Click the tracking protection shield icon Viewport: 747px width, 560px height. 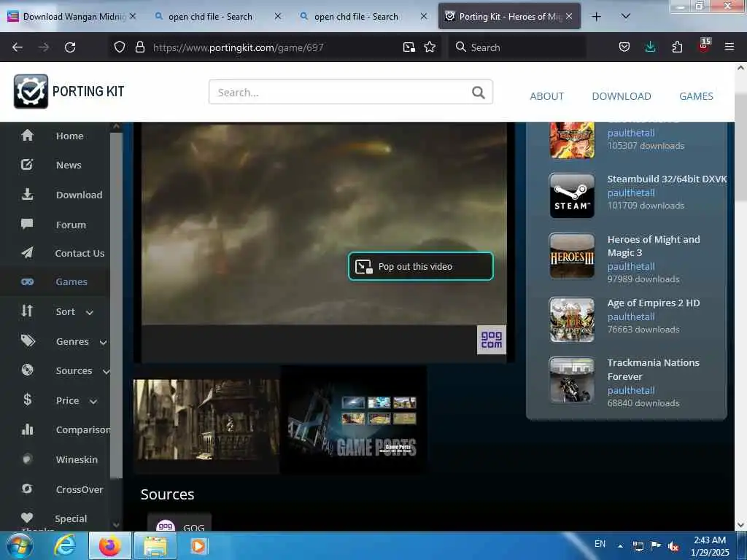tap(120, 47)
